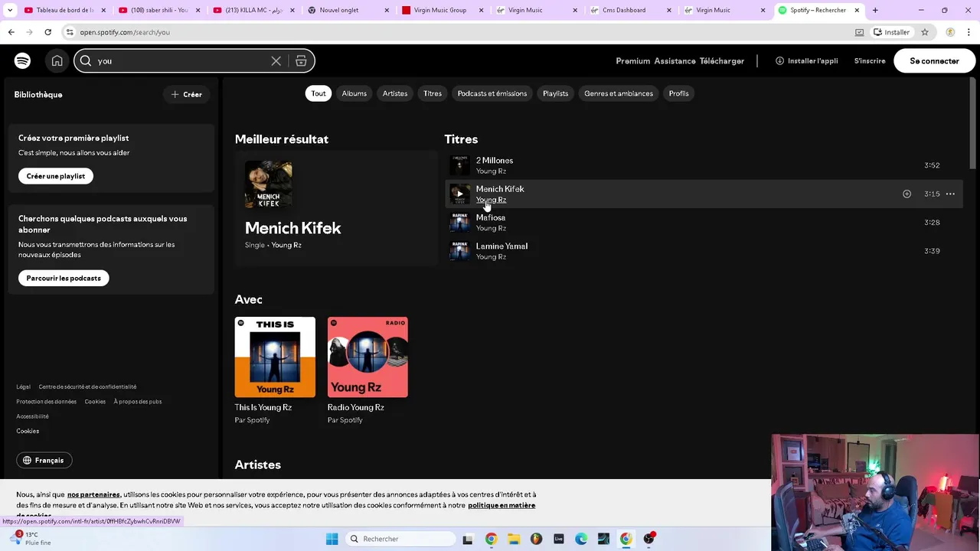Select the '2 Millones' track title
This screenshot has width=980, height=551.
pyautogui.click(x=495, y=161)
